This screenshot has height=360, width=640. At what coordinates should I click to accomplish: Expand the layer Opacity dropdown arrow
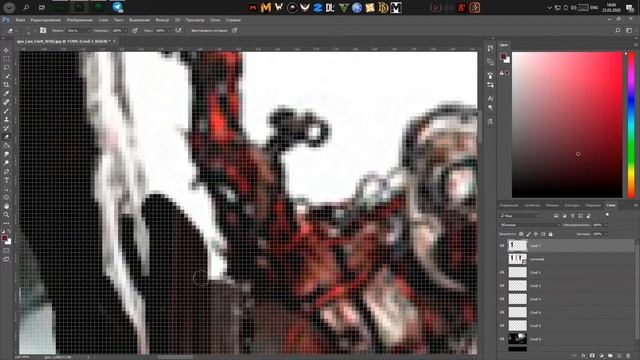point(606,225)
